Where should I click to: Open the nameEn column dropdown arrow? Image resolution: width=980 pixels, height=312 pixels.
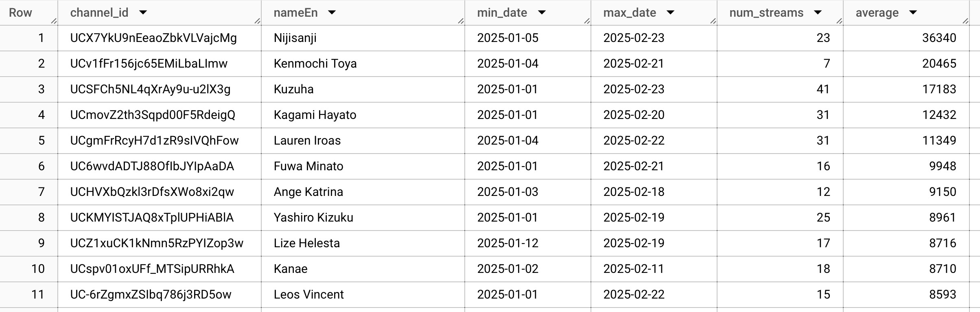point(332,13)
